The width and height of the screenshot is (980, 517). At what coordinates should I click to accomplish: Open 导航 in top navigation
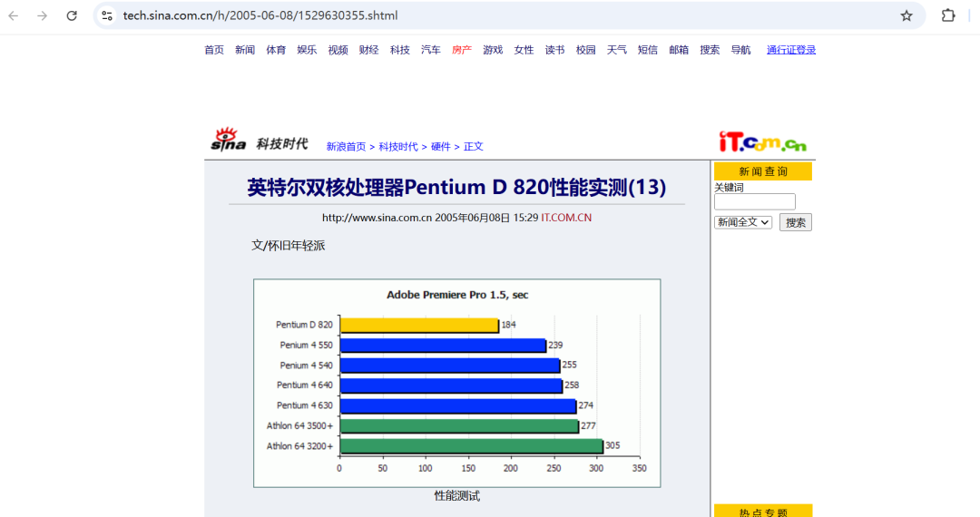pos(740,50)
